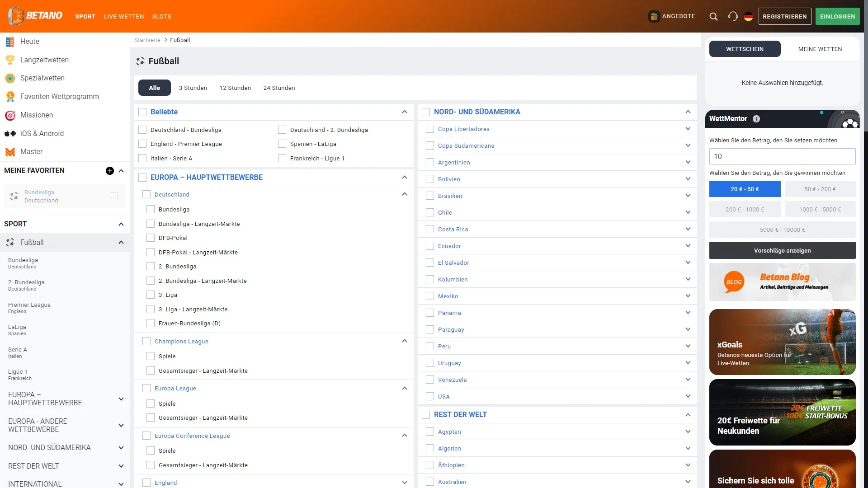Screen dimensions: 868x488
Task: Check Deutschland - Bundesliga in Beliebte
Action: (142, 130)
